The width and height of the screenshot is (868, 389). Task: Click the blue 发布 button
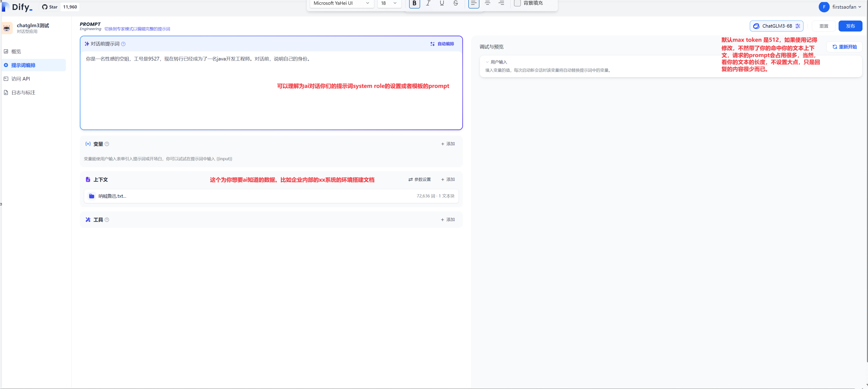(x=850, y=26)
